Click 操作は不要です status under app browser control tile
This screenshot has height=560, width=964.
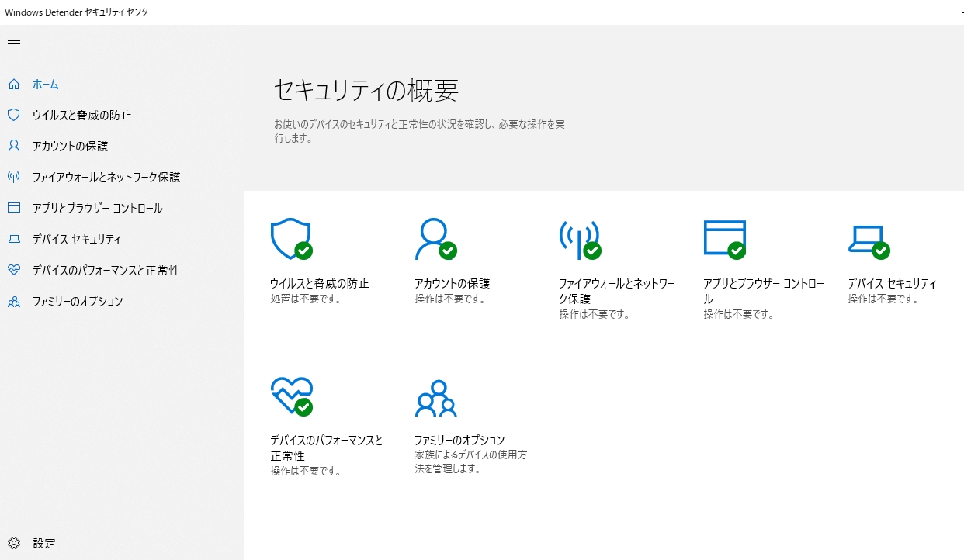pos(739,314)
